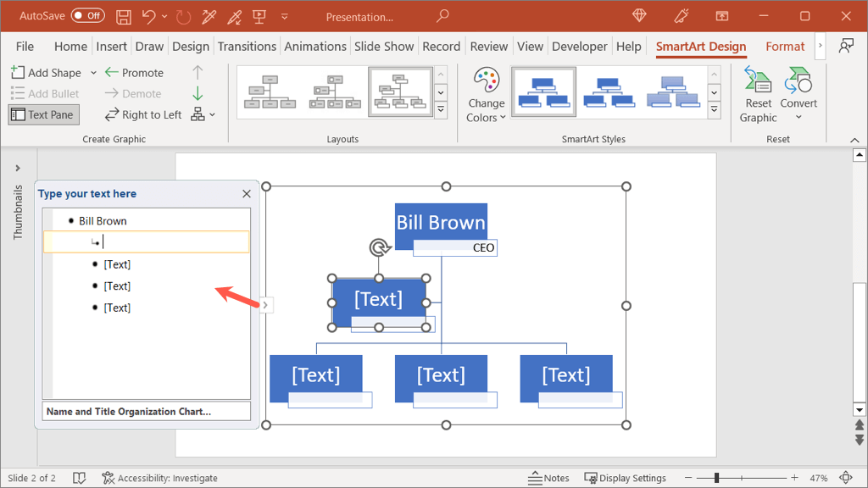This screenshot has height=488, width=868.
Task: Click Move Down green arrow
Action: (x=198, y=93)
